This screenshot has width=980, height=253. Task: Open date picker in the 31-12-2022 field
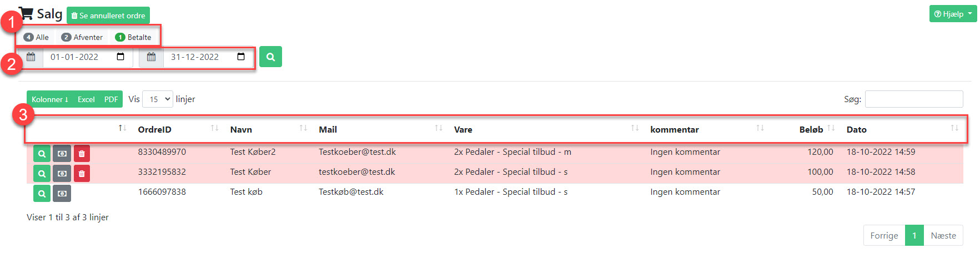pos(241,57)
